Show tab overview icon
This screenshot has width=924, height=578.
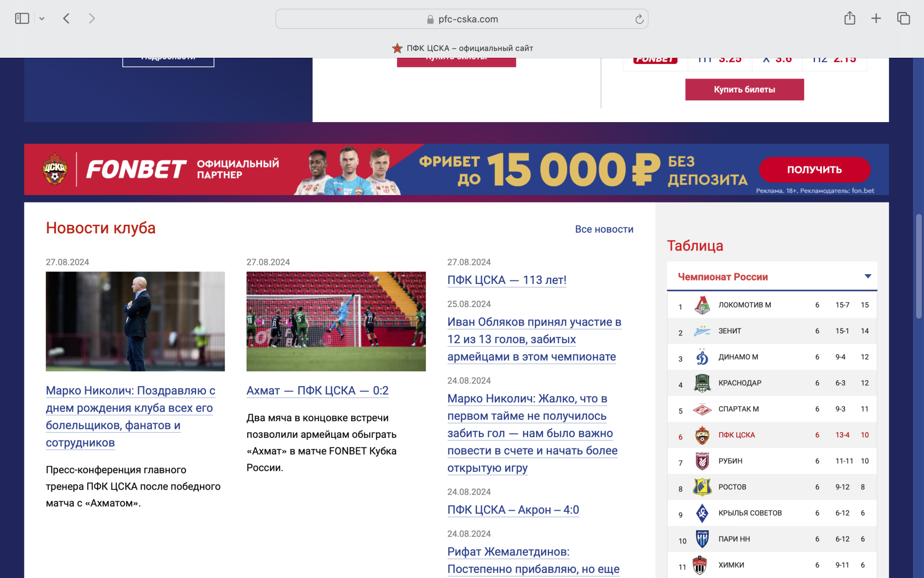[903, 18]
